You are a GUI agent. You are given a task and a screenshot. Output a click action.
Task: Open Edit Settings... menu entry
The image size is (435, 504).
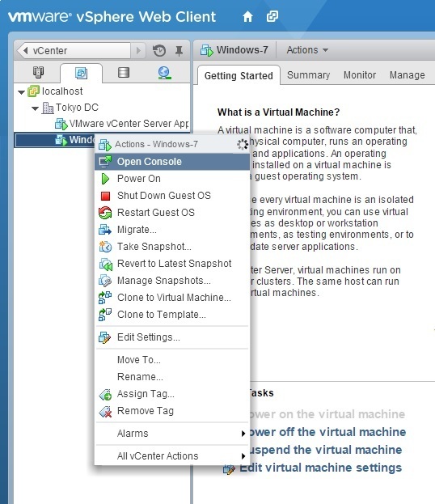click(172, 337)
